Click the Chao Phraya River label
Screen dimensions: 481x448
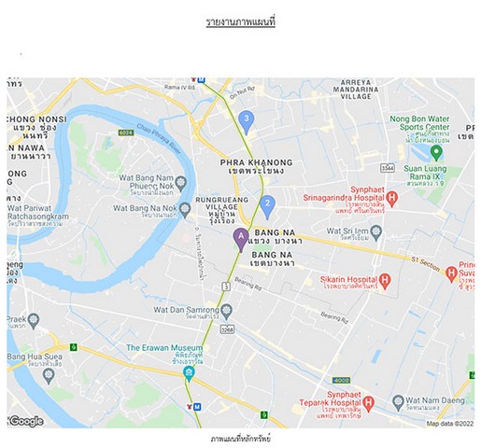click(x=159, y=139)
